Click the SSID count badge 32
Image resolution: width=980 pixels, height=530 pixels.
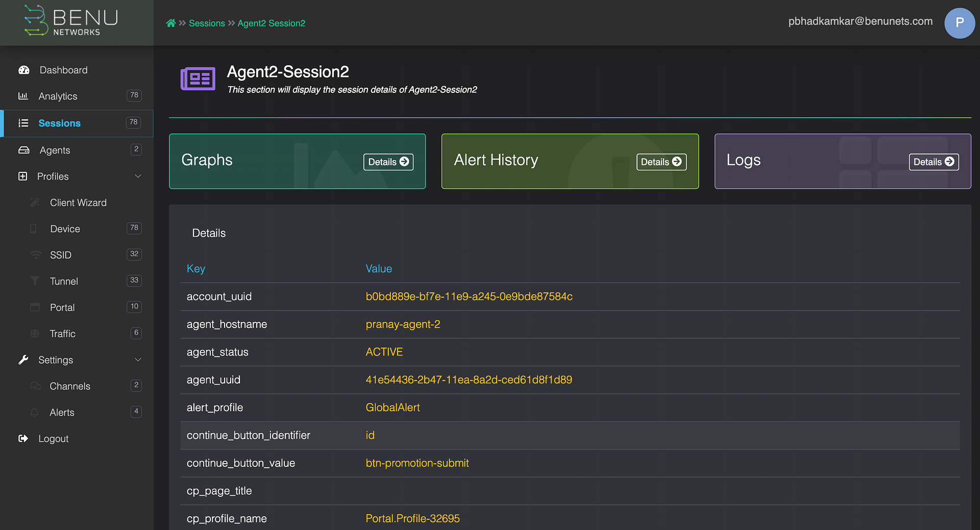pos(134,254)
